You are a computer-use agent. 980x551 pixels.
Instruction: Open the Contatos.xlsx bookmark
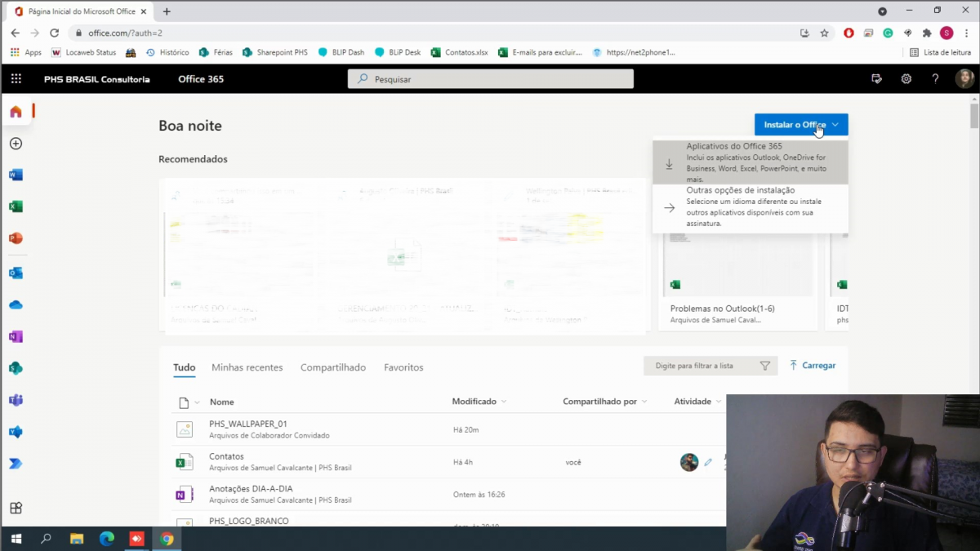(x=459, y=52)
